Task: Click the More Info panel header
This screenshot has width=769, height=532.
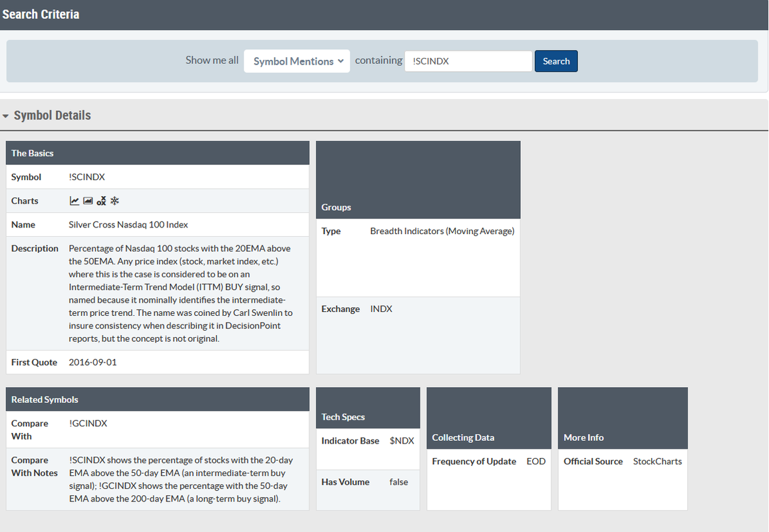Action: pos(623,418)
